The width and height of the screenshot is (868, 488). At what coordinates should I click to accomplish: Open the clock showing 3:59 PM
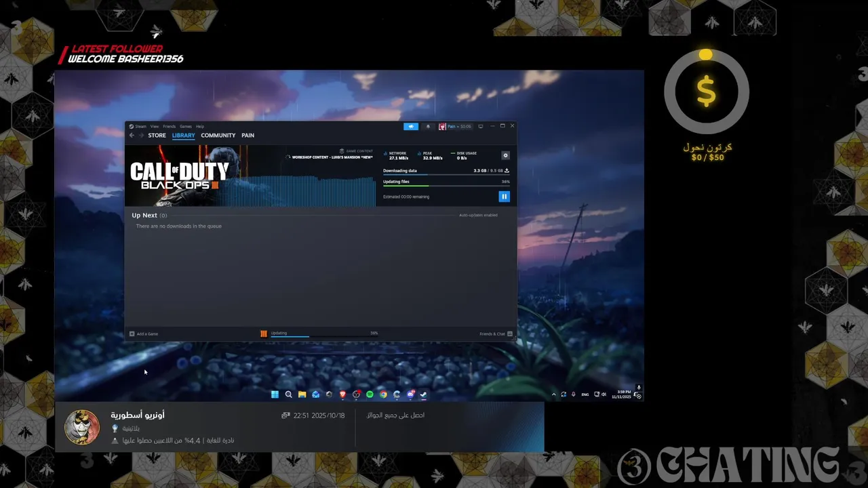click(622, 394)
